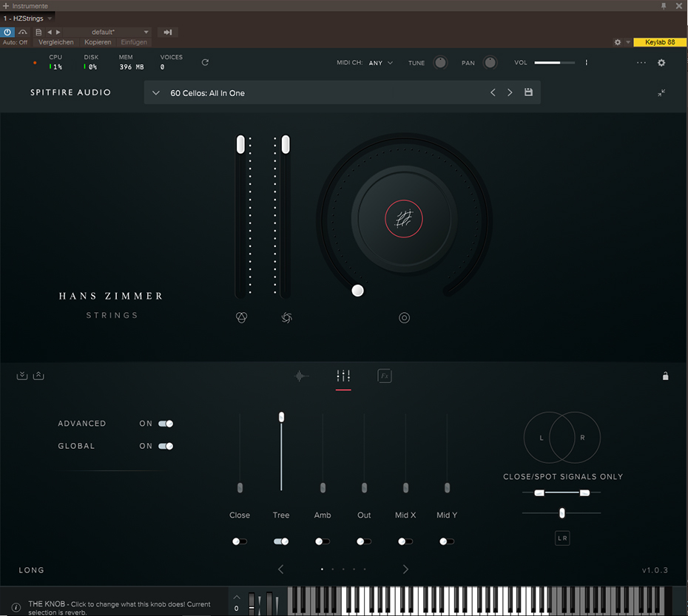Expand dropdown arrow next to host gear
The image size is (688, 616).
point(628,42)
